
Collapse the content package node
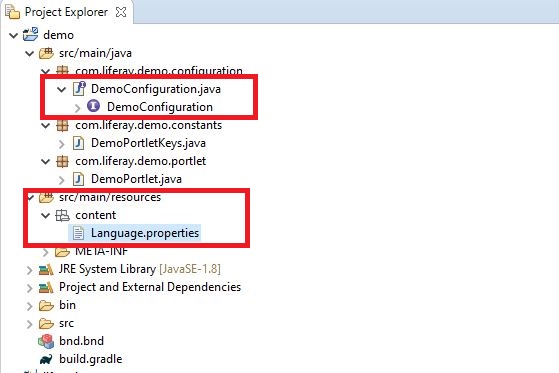(46, 215)
